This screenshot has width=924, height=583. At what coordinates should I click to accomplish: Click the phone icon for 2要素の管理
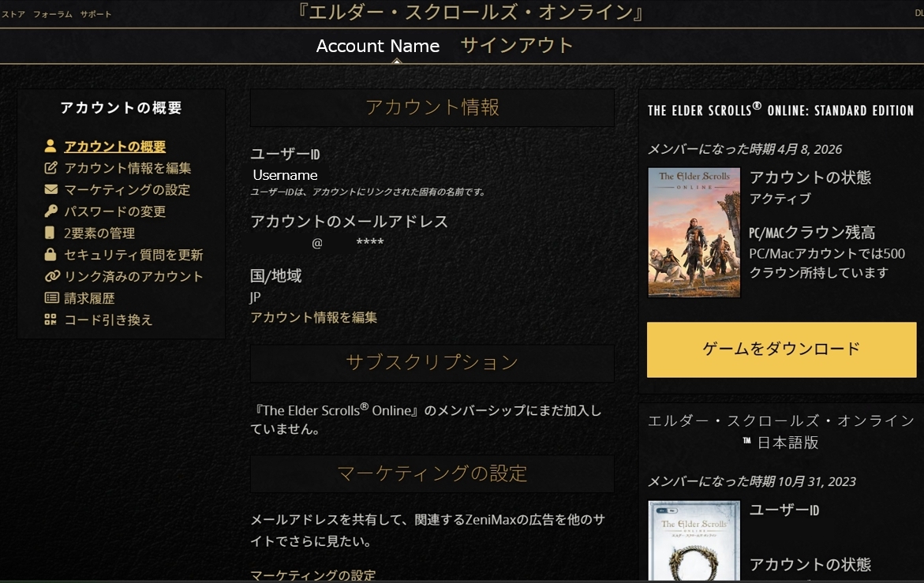tap(51, 233)
